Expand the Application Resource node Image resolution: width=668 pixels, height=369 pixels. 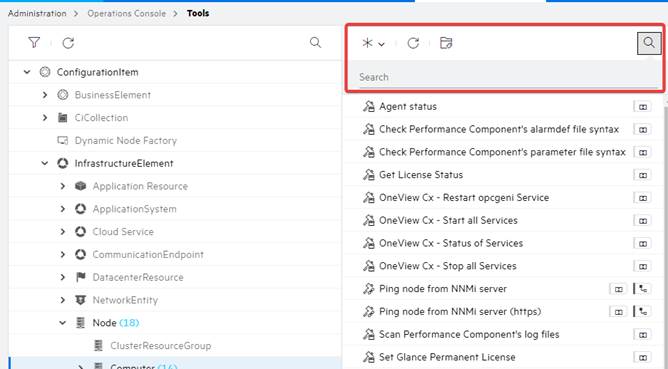point(63,186)
